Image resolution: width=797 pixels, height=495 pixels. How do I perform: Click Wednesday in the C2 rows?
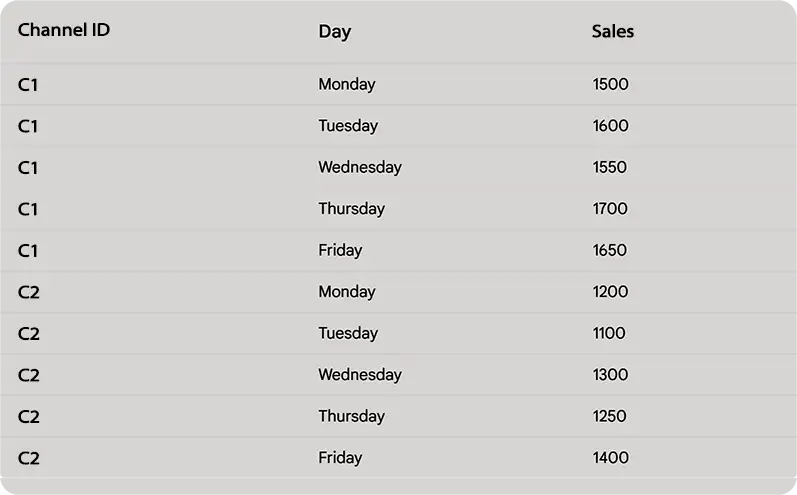pos(359,375)
